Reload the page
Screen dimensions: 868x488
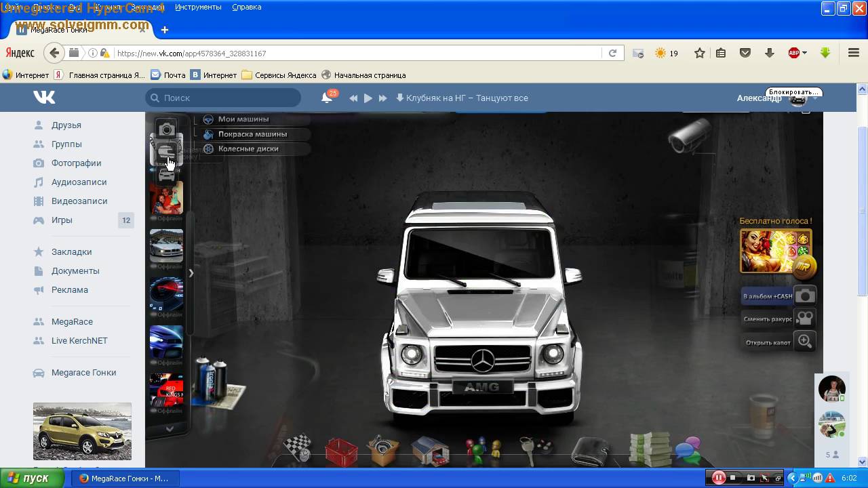coord(612,53)
